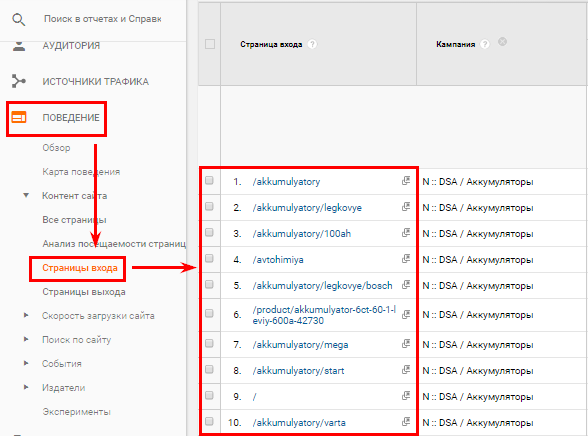588x436 pixels.
Task: Click campaign cell in /avtohimiya row
Action: (478, 259)
